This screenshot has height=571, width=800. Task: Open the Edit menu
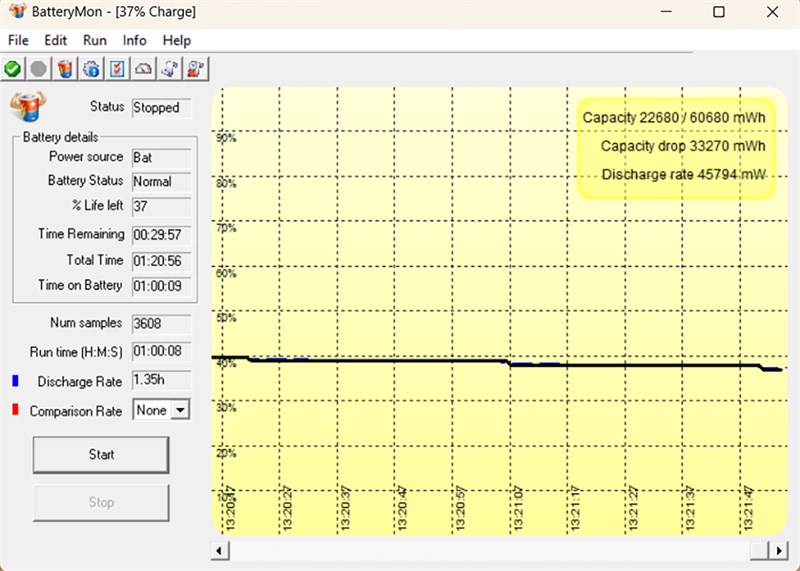pyautogui.click(x=56, y=40)
